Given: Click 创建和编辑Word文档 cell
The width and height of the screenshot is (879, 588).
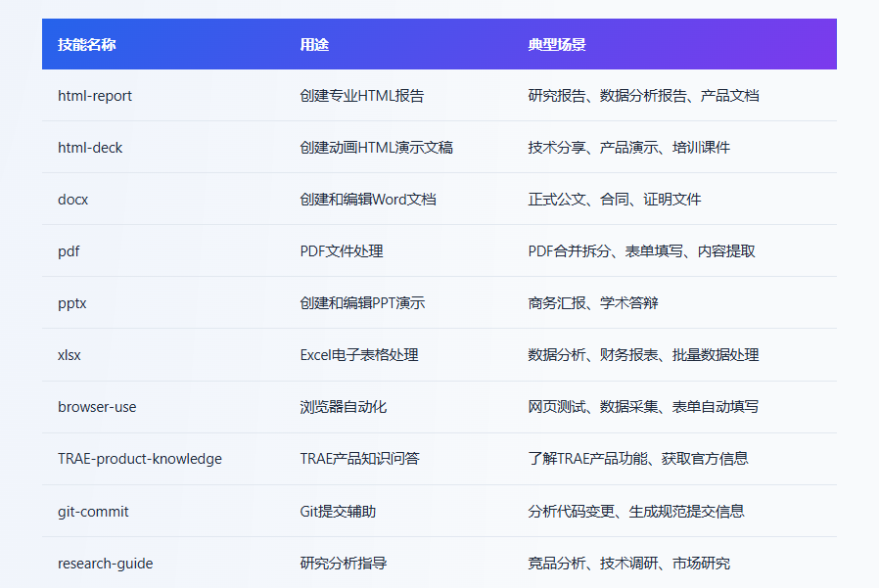Looking at the screenshot, I should 368,200.
